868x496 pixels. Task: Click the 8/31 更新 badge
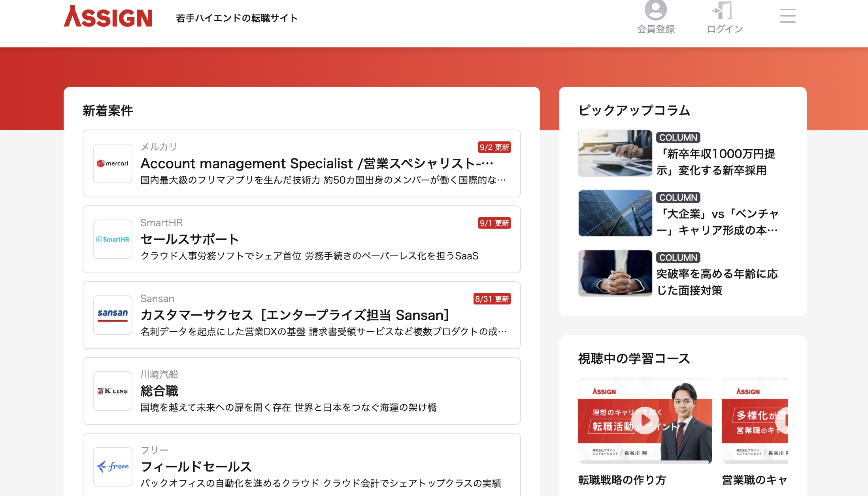click(492, 299)
